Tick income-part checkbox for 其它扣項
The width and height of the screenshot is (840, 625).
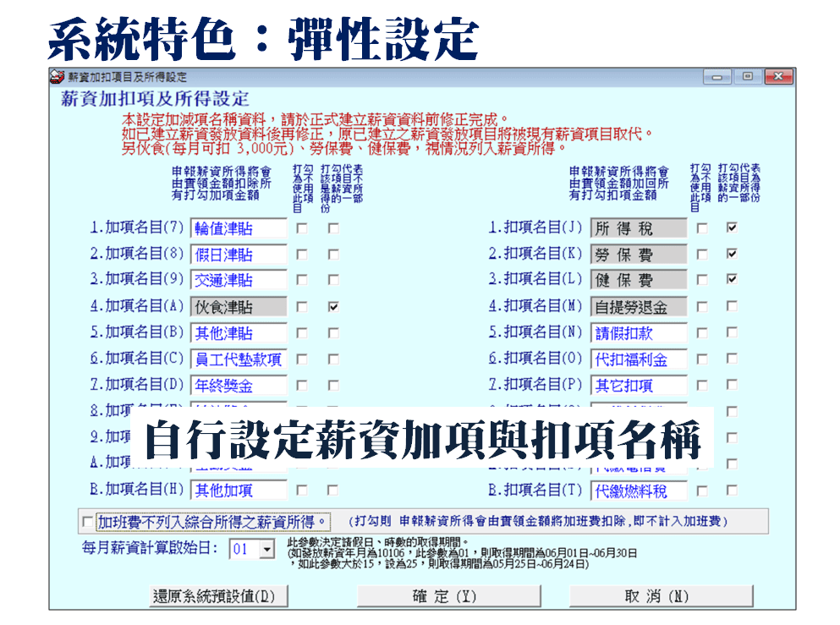tap(732, 385)
